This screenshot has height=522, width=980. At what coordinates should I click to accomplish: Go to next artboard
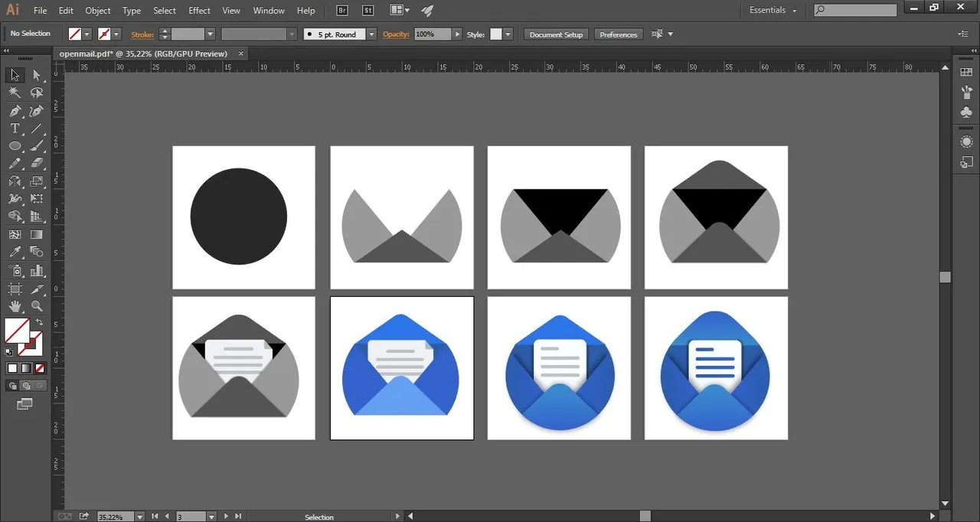227,517
